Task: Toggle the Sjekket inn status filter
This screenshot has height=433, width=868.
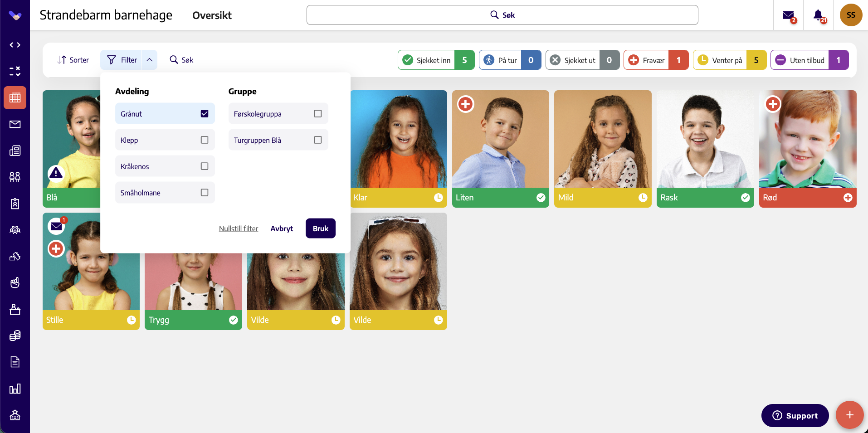Action: coord(436,60)
